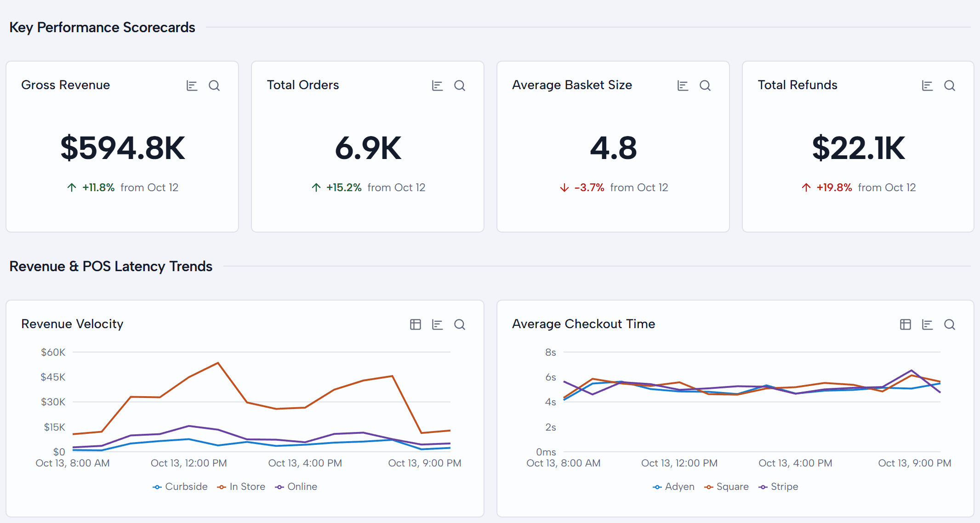Click the Gross Revenue card title

coord(66,85)
